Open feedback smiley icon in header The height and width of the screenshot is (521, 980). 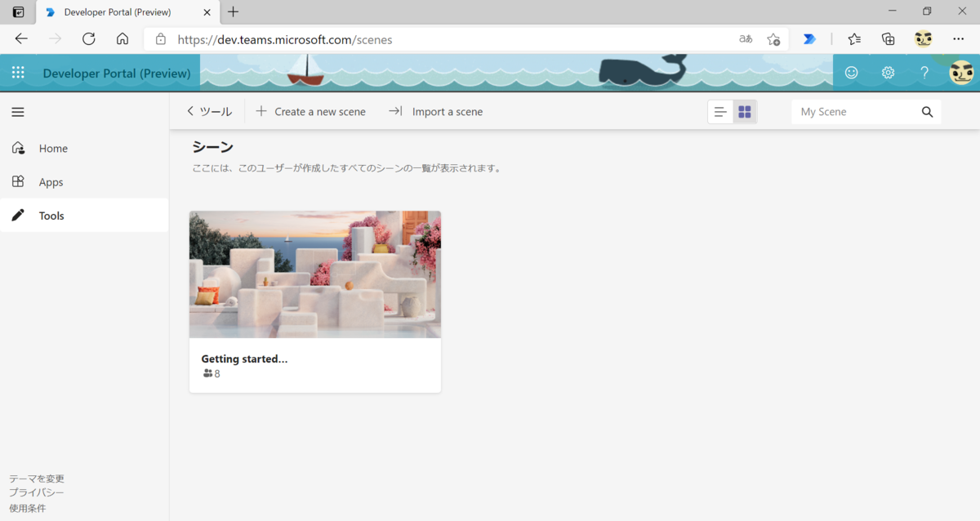point(851,73)
